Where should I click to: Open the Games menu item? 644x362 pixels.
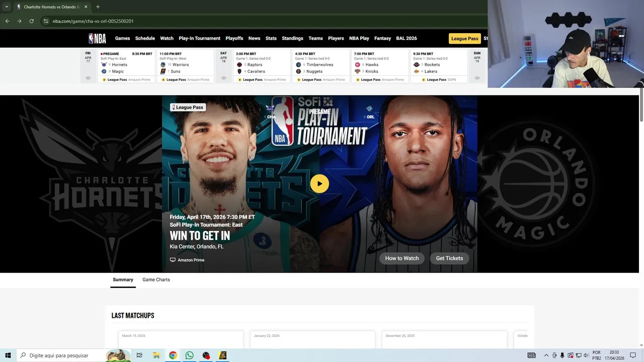[x=122, y=38]
